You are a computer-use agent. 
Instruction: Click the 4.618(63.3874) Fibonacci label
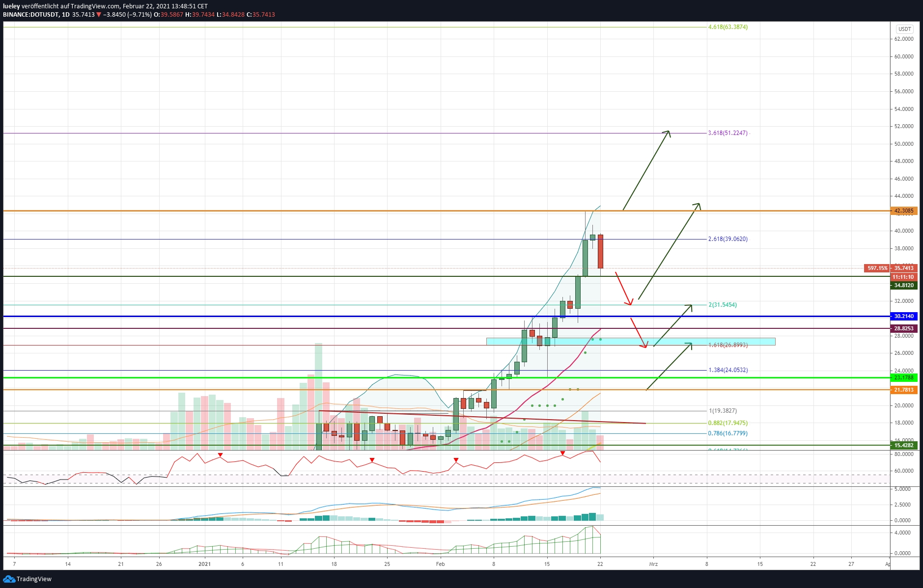pyautogui.click(x=727, y=27)
